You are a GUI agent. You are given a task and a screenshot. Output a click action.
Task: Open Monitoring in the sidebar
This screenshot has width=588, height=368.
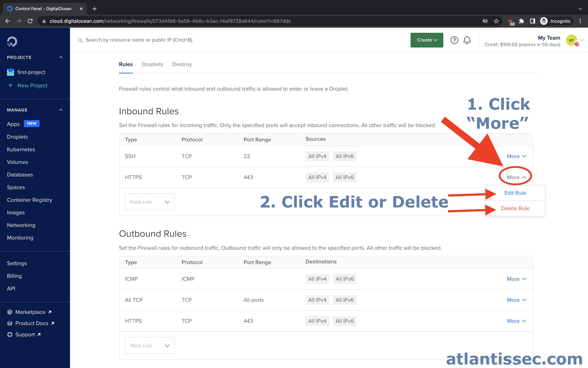pyautogui.click(x=20, y=238)
